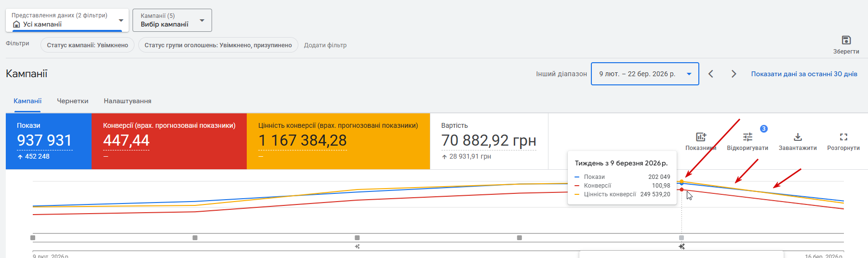This screenshot has height=258, width=868.
Task: Click the Статус кампанії: Увімкнено filter chip
Action: pyautogui.click(x=87, y=45)
